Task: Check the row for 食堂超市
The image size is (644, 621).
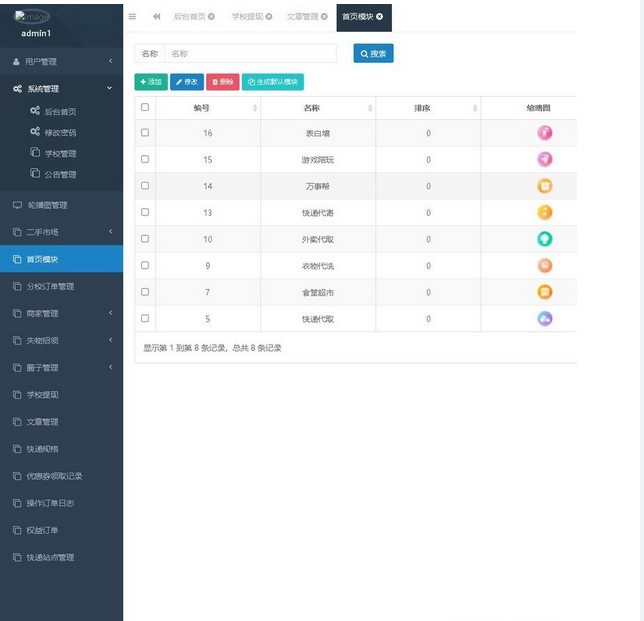Action: point(145,292)
